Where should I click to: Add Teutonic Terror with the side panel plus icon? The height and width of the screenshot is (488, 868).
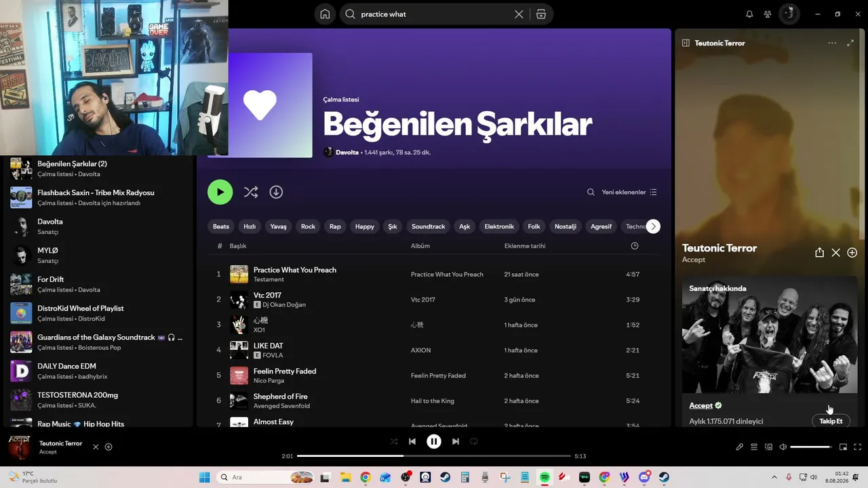(x=852, y=253)
